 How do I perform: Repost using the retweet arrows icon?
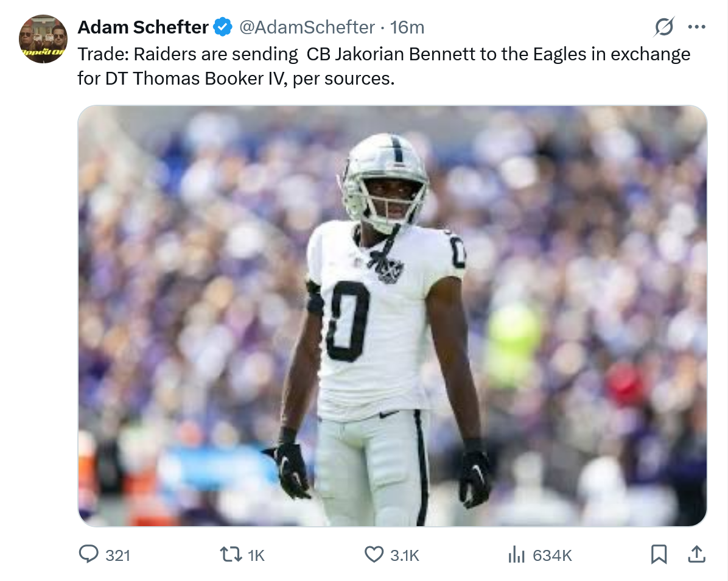point(230,554)
